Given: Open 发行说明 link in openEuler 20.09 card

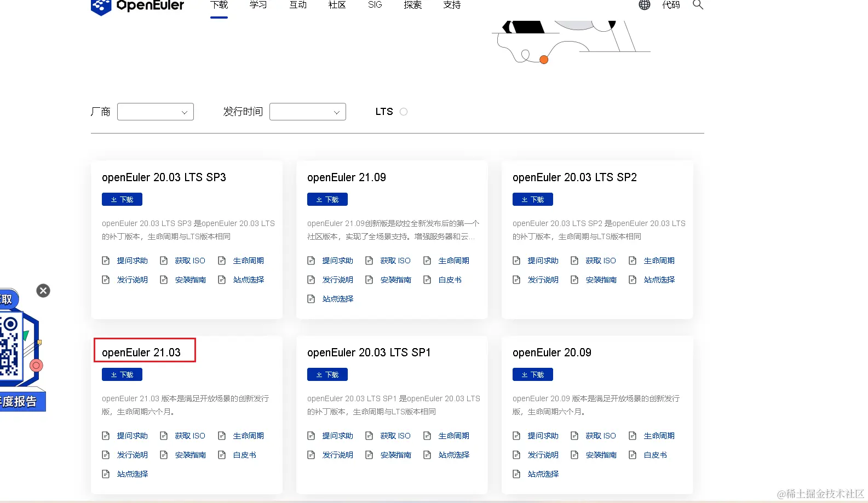Looking at the screenshot, I should pyautogui.click(x=543, y=455).
